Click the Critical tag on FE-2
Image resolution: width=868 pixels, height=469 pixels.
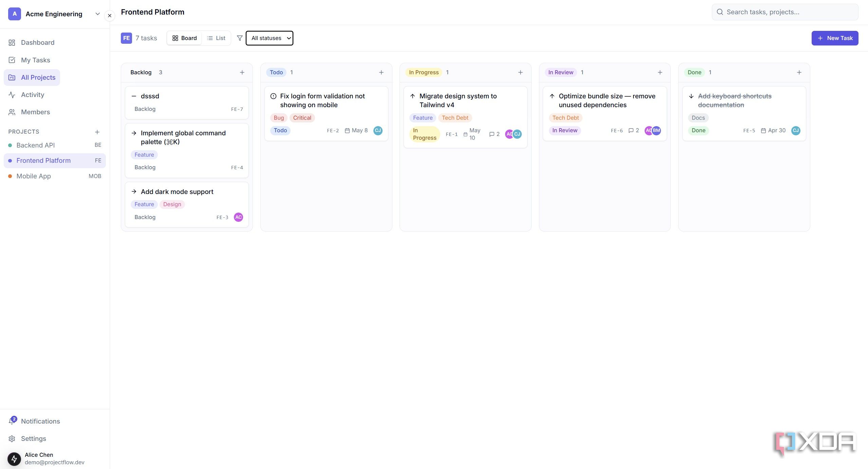pyautogui.click(x=302, y=118)
